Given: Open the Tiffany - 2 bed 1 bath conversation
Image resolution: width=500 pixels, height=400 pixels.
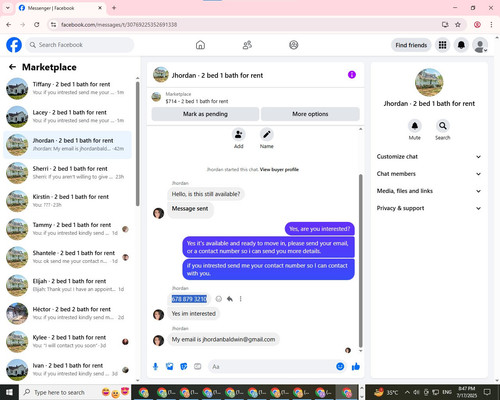Looking at the screenshot, I should tap(68, 88).
